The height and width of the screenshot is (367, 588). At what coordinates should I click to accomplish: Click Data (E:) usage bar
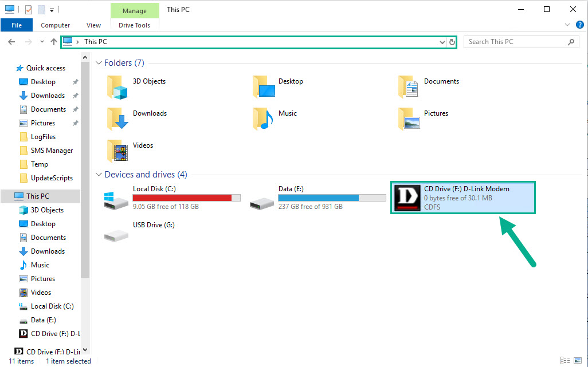click(332, 198)
